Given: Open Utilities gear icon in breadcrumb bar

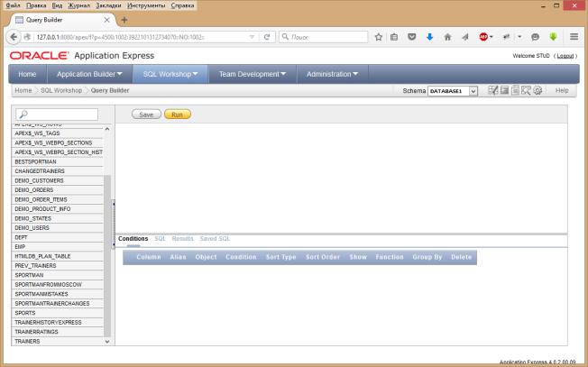Looking at the screenshot, I should pyautogui.click(x=537, y=90).
